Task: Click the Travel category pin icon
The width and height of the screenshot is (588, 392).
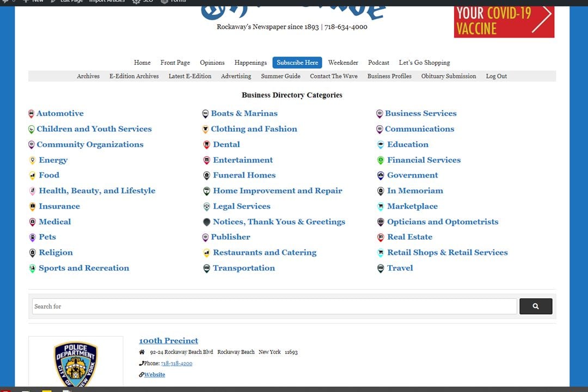Action: 380,268
